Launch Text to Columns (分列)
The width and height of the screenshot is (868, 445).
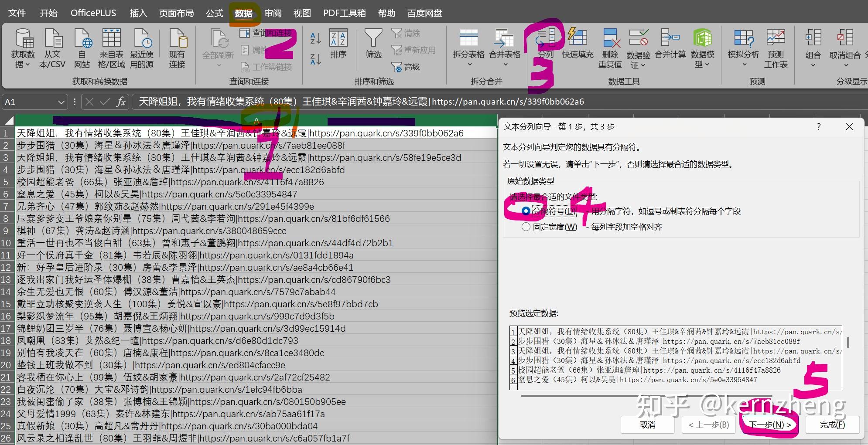click(547, 44)
